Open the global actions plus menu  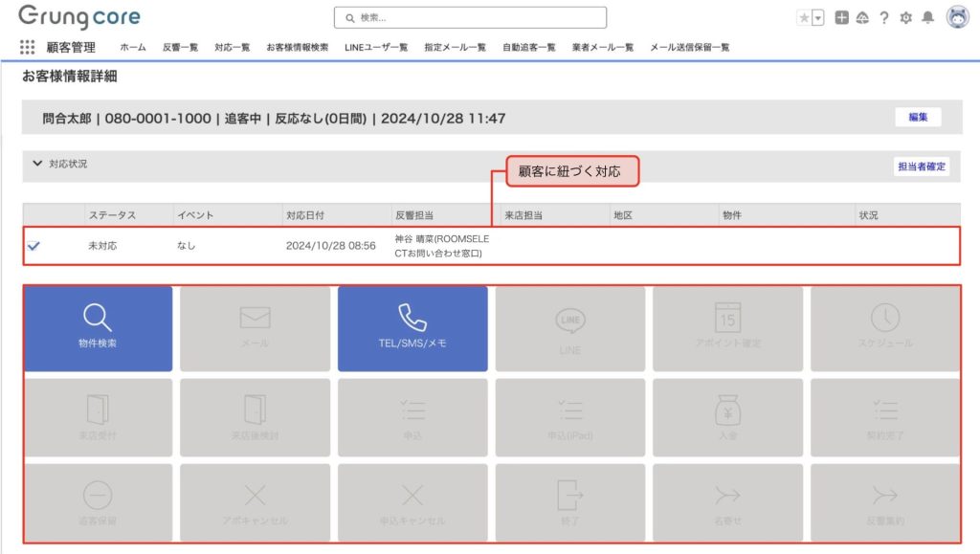click(x=841, y=17)
